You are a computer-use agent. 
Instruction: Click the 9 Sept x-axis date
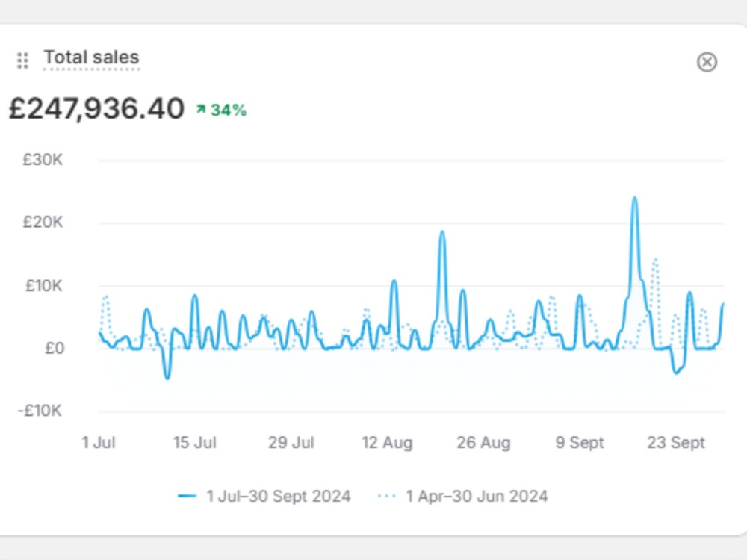pyautogui.click(x=580, y=442)
